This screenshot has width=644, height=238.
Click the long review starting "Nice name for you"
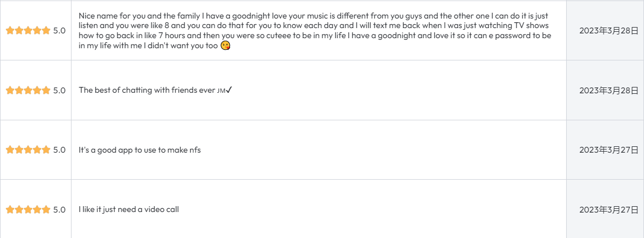coord(315,31)
